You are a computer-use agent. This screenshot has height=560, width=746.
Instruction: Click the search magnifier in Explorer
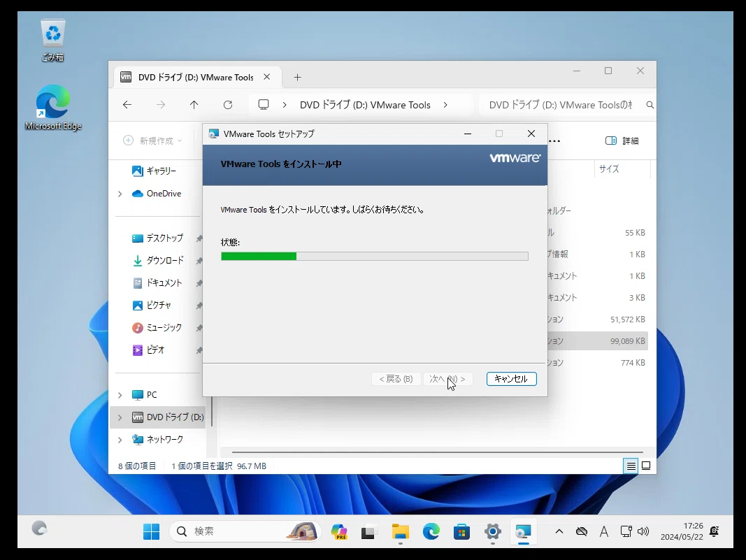point(650,105)
